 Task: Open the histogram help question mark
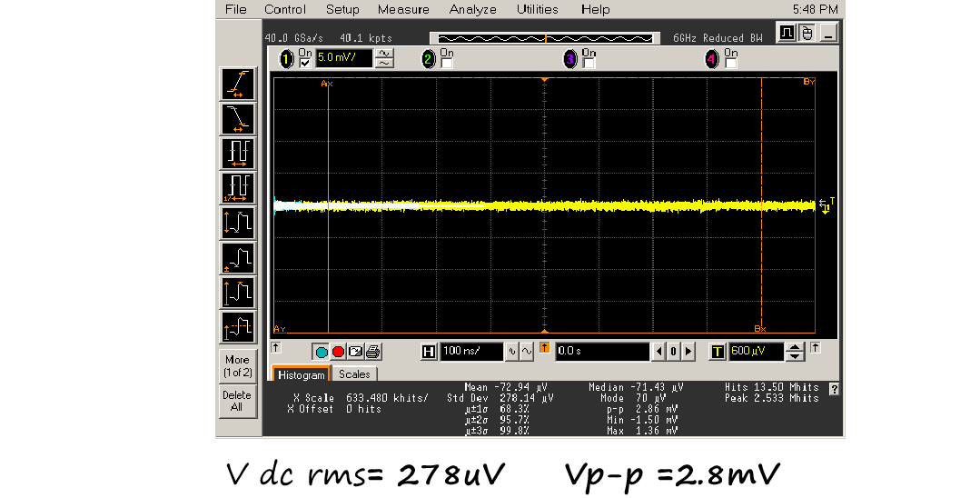(x=834, y=389)
